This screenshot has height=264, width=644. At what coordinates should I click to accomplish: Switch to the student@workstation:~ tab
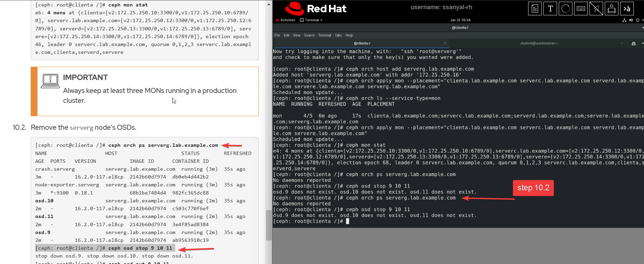click(x=539, y=43)
